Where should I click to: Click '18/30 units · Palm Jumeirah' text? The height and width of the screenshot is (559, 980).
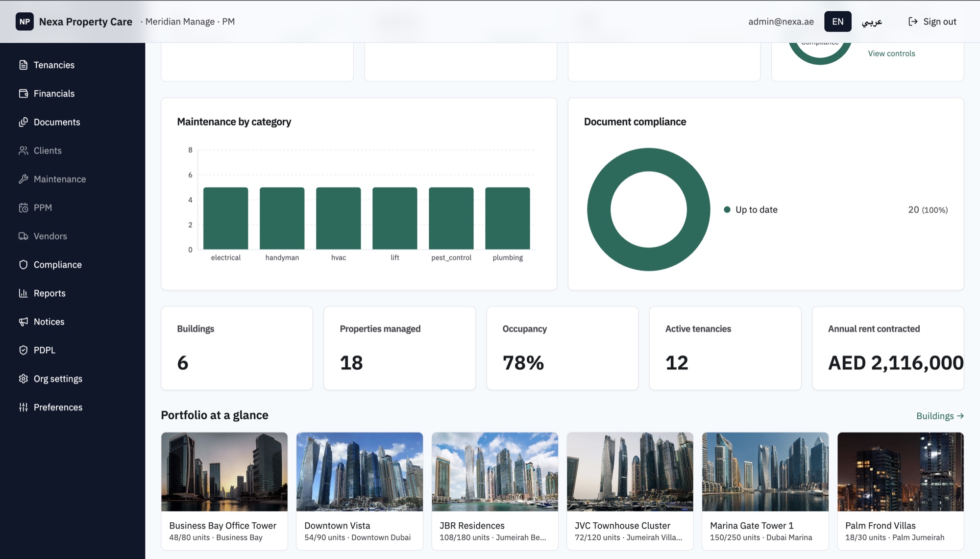pyautogui.click(x=895, y=537)
